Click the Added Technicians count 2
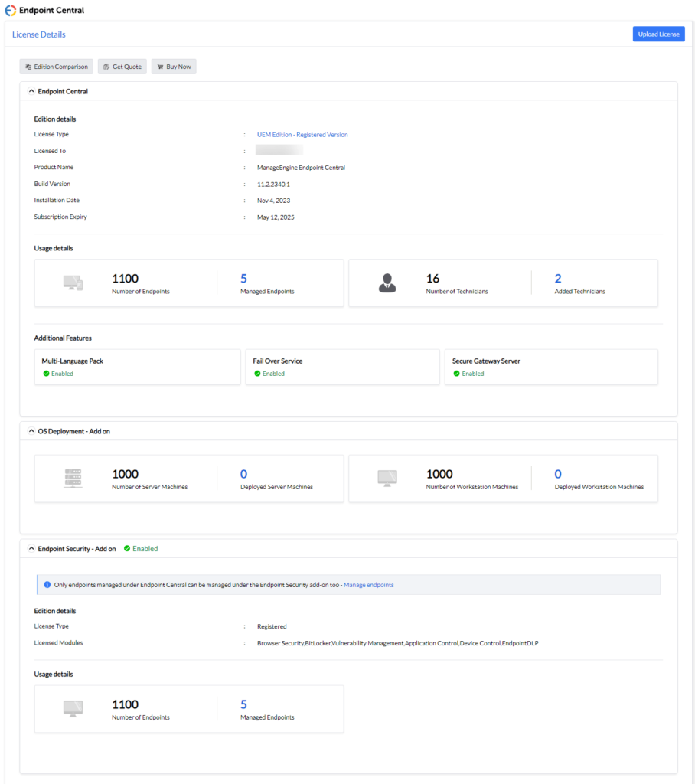 click(x=558, y=279)
